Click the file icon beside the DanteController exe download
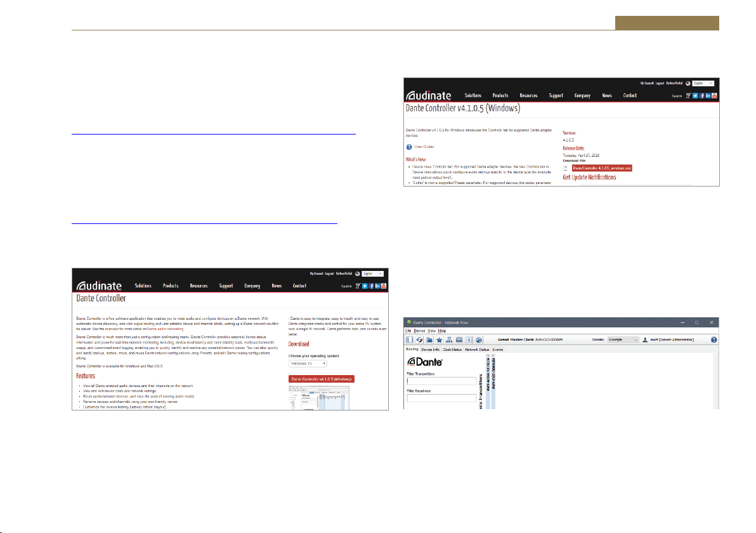The height and width of the screenshot is (533, 756). [x=566, y=168]
